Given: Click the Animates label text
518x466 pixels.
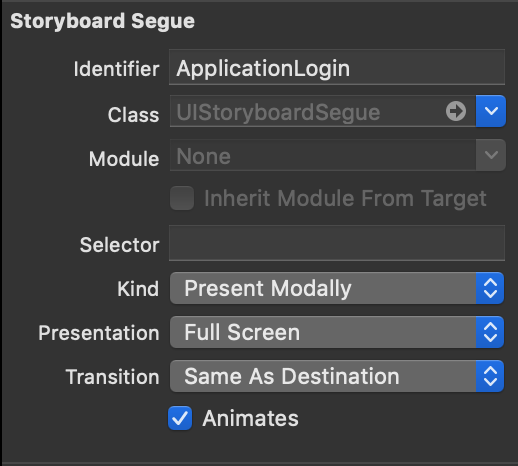Looking at the screenshot, I should point(250,418).
